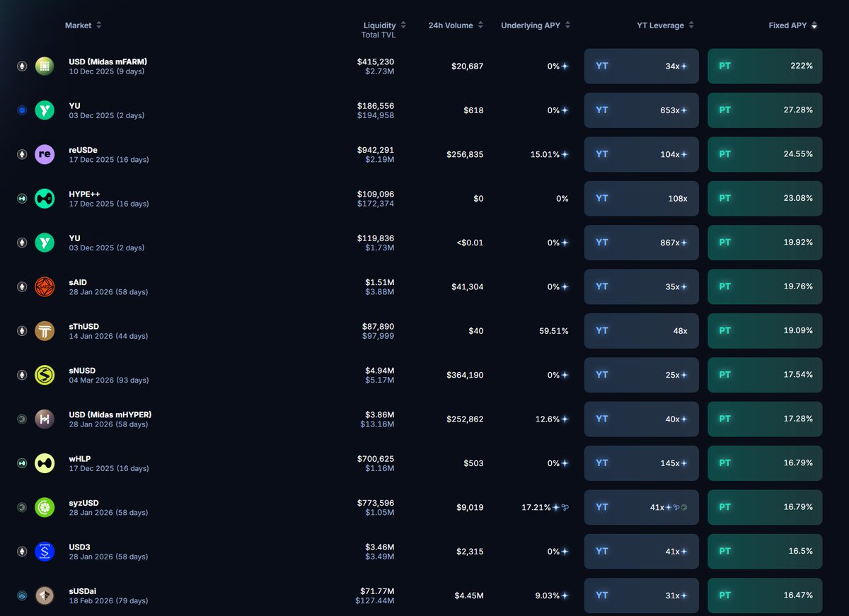The width and height of the screenshot is (849, 616).
Task: Click the syzUSD token logo
Action: [x=45, y=507]
